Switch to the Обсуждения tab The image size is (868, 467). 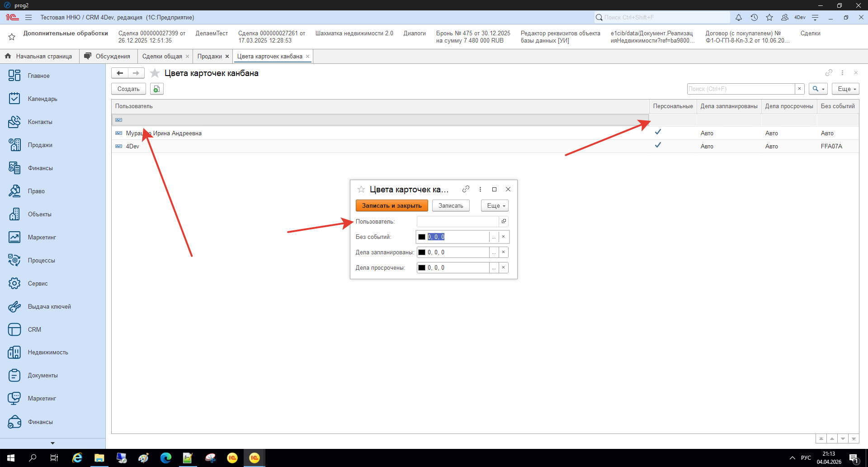click(113, 57)
